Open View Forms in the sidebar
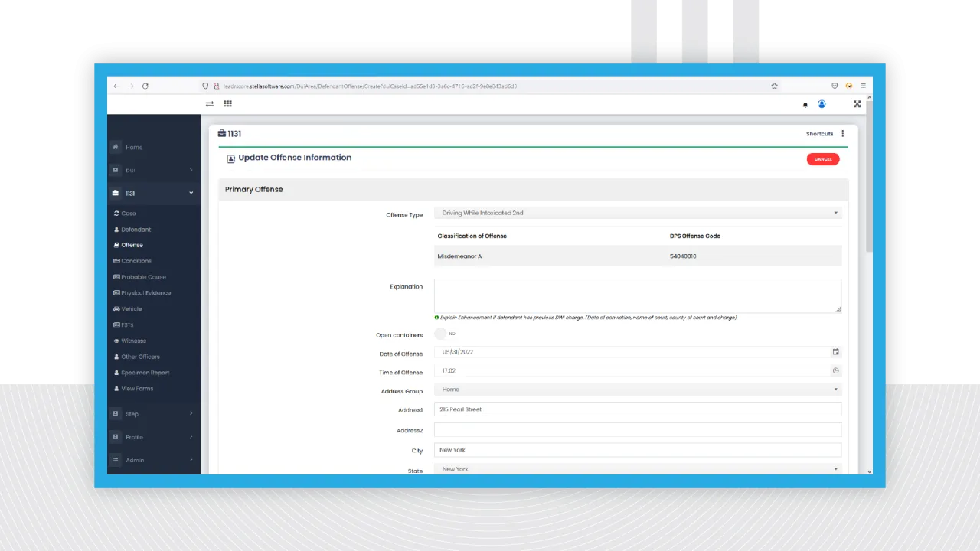Viewport: 980px width, 551px height. point(133,389)
